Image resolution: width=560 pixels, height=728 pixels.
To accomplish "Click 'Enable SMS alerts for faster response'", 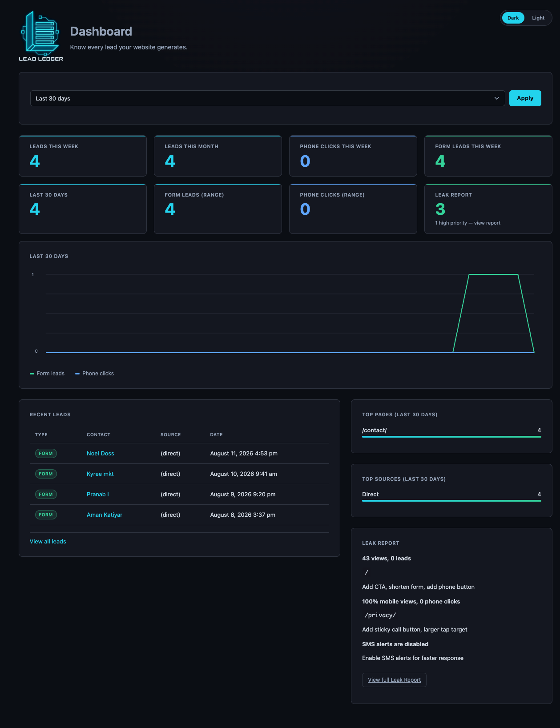I will point(413,658).
